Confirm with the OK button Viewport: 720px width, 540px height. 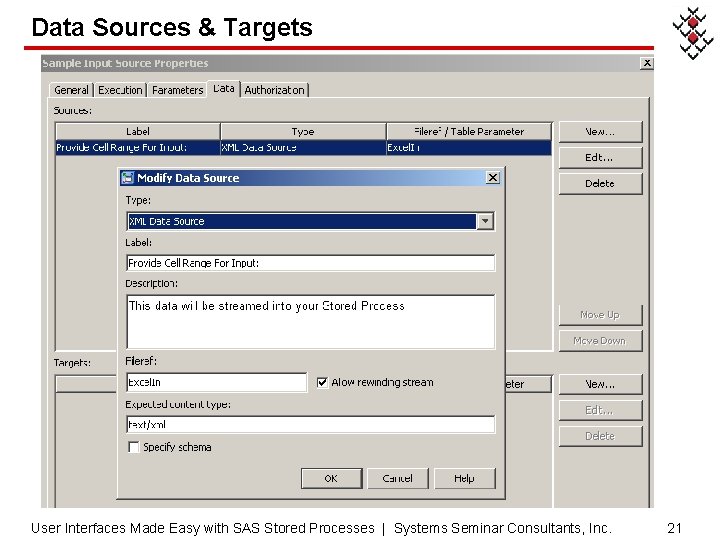pos(331,478)
